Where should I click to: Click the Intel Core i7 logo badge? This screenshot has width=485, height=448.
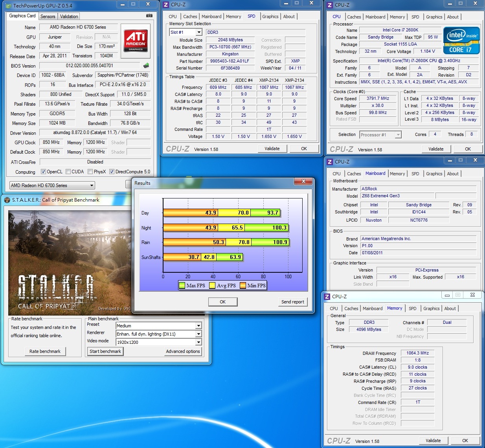point(461,40)
